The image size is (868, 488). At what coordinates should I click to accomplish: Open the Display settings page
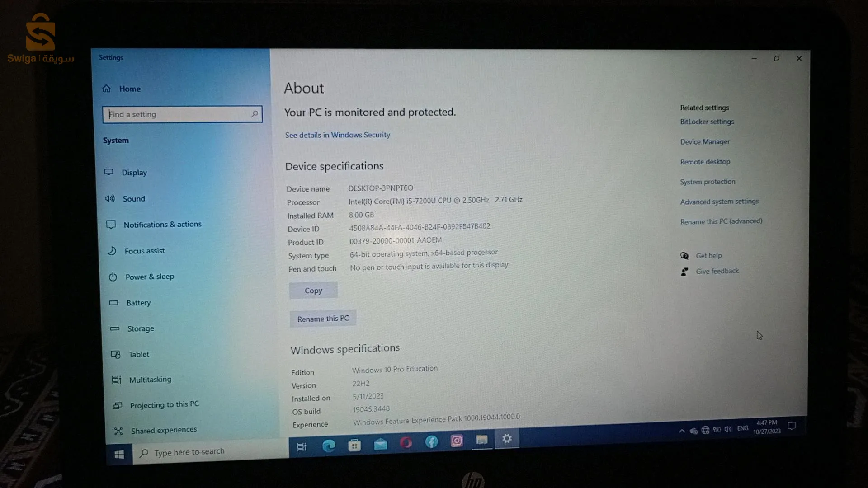(x=134, y=173)
